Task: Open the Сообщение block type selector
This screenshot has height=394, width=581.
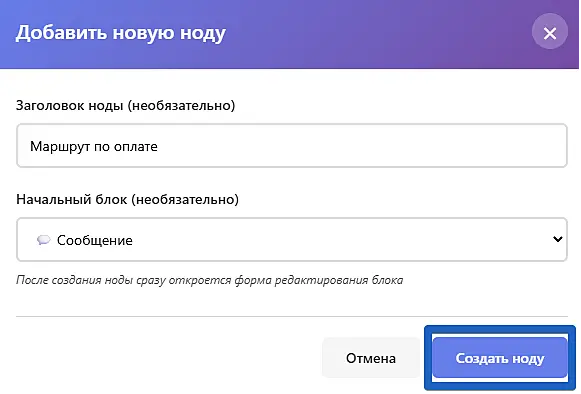Action: pos(292,240)
